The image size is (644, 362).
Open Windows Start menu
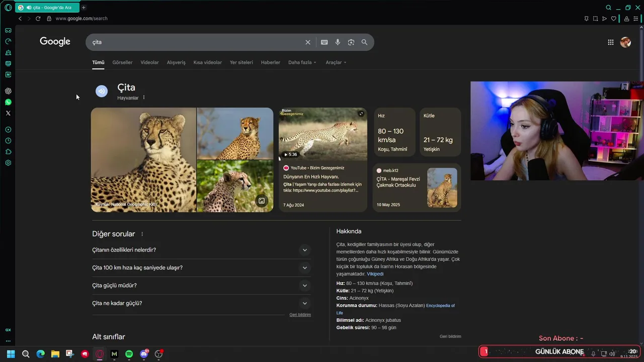point(11,354)
